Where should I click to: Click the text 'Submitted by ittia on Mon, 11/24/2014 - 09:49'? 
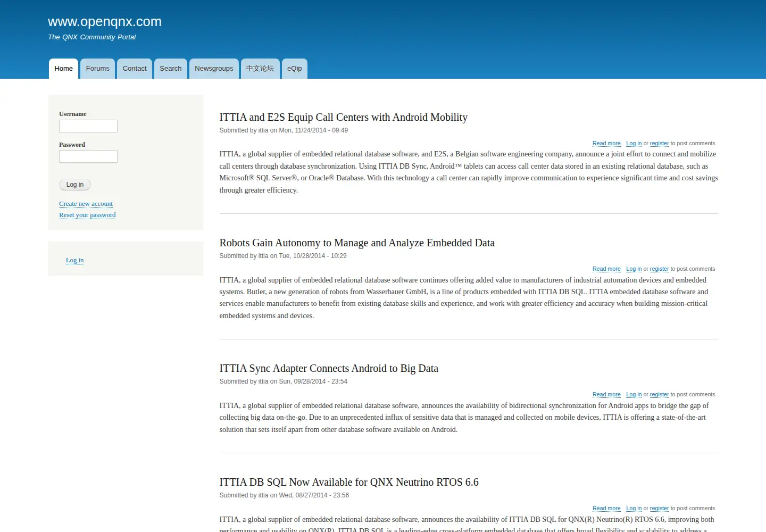point(284,130)
